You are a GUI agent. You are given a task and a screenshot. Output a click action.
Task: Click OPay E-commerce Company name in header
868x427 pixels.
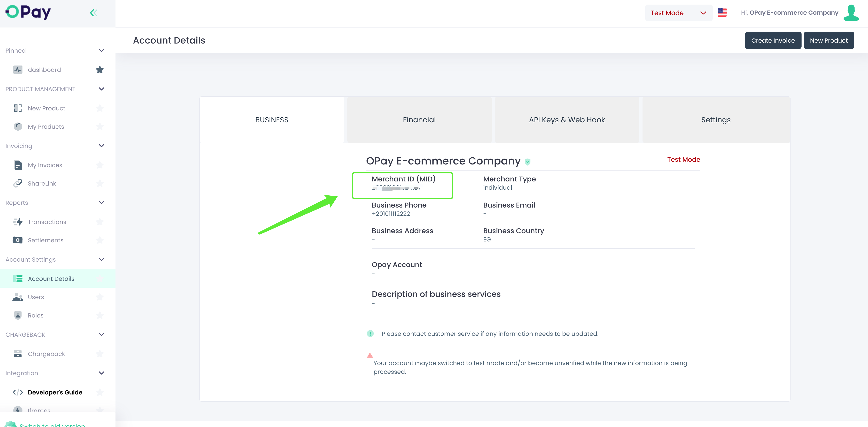[794, 12]
